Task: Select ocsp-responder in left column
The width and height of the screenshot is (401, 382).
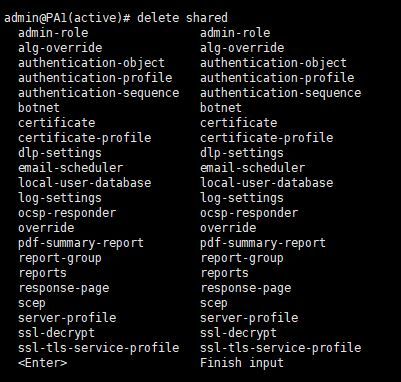Action: pyautogui.click(x=67, y=213)
